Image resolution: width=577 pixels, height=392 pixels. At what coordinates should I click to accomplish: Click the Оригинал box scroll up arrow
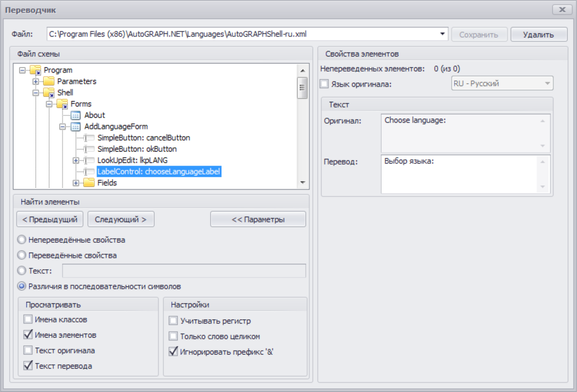pos(543,121)
